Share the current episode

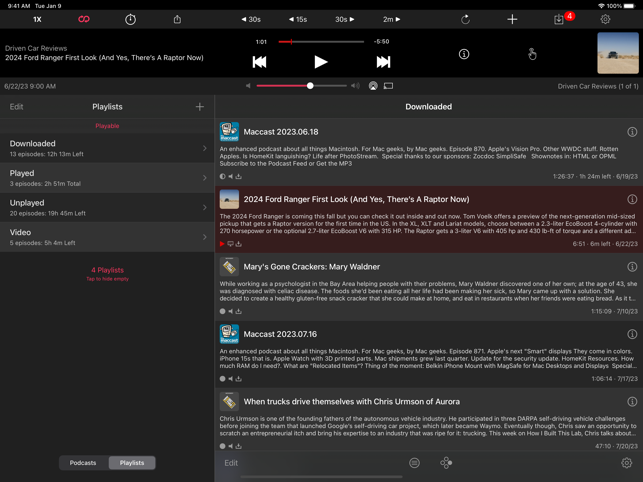point(177,19)
